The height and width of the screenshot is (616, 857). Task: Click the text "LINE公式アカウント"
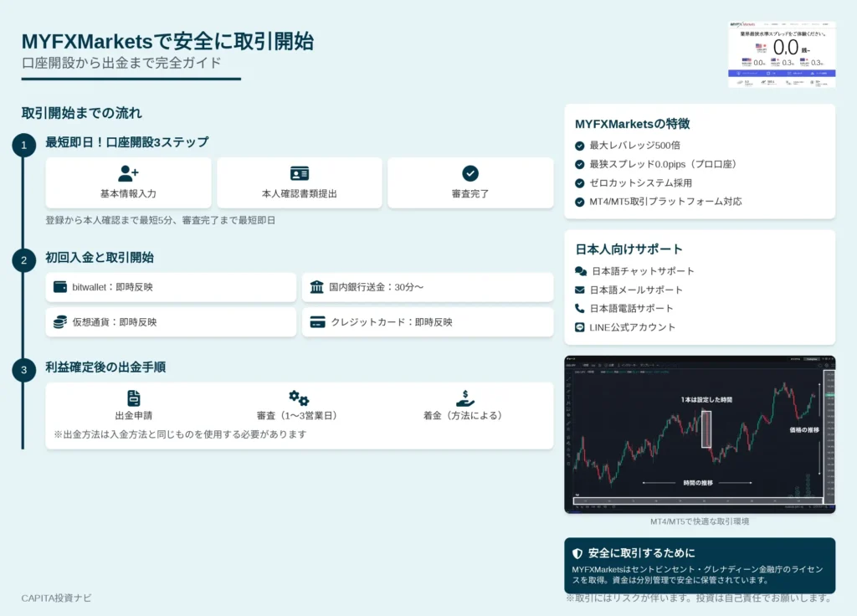pyautogui.click(x=633, y=327)
